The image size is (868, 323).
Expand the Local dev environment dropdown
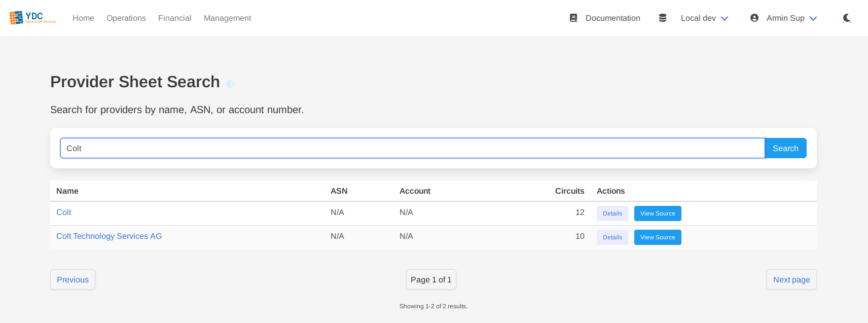704,18
